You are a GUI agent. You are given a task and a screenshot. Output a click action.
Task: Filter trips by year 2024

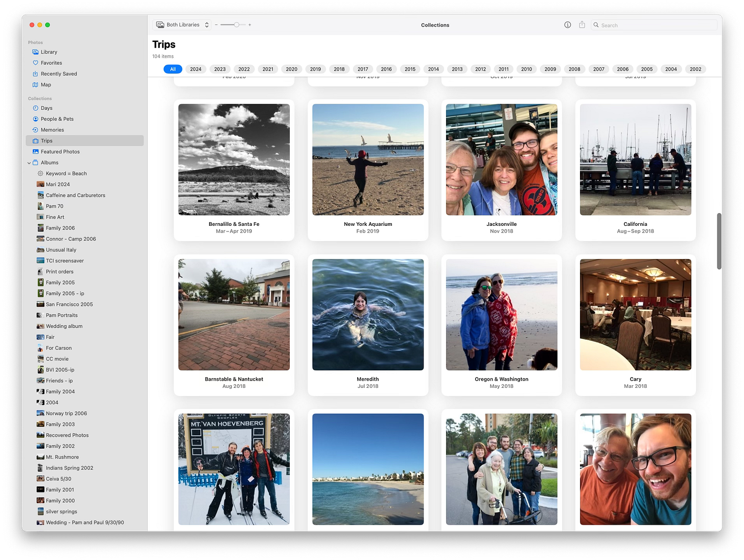coord(196,69)
